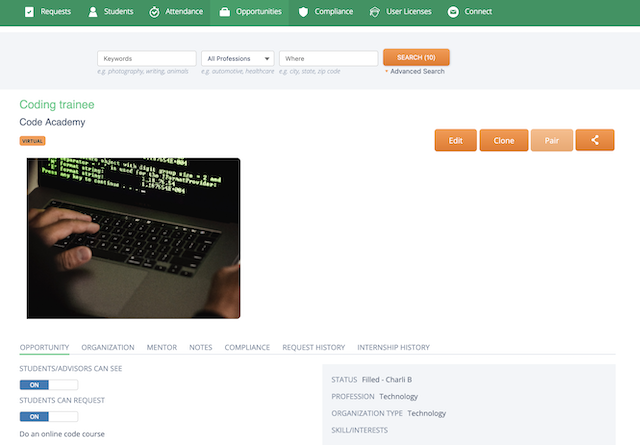Click the Compliance shield icon
640x445 pixels.
303,12
